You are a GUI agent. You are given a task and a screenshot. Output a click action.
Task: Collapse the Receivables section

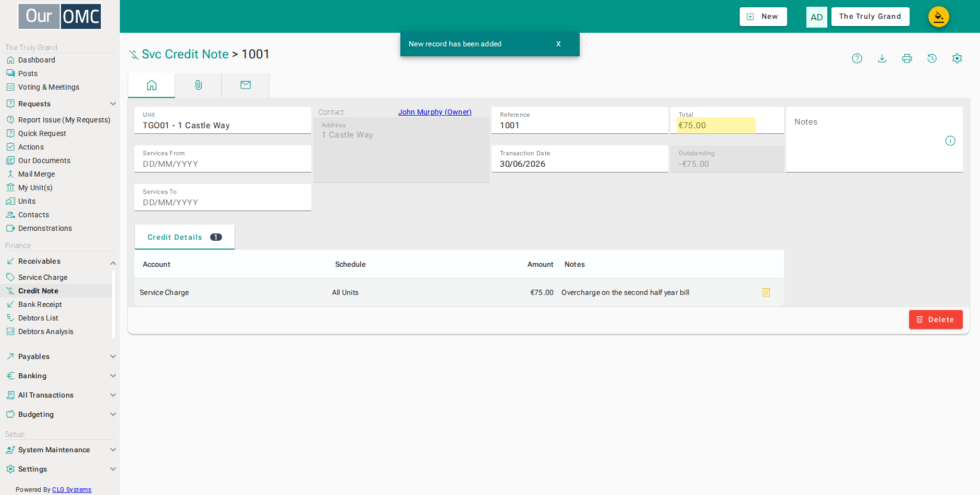(x=113, y=263)
